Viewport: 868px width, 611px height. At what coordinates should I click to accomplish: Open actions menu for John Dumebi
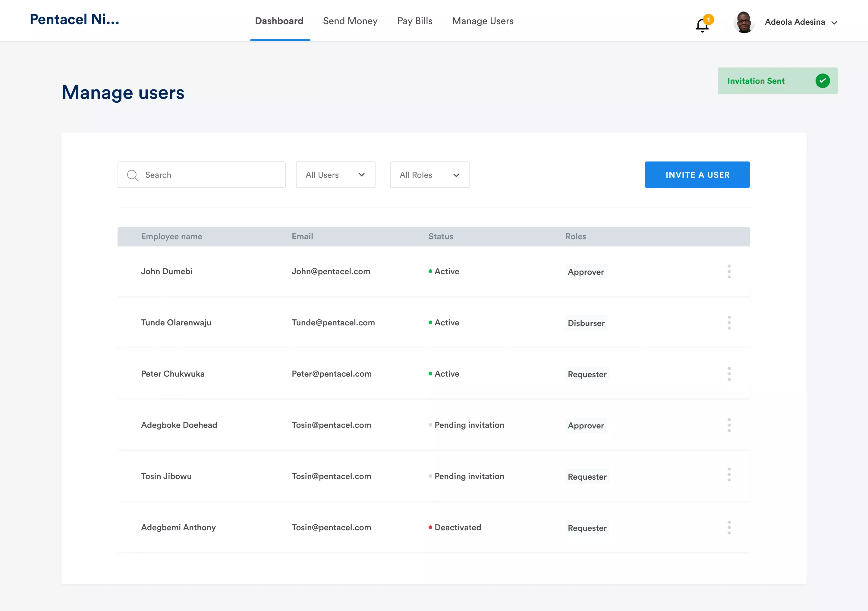(729, 271)
